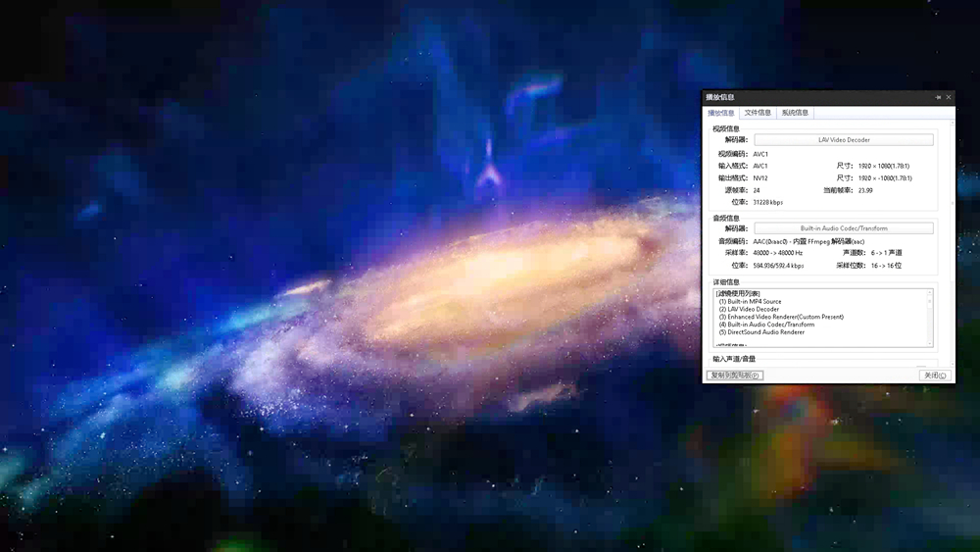Click the LAV Video Decoder button
980x552 pixels.
(844, 140)
